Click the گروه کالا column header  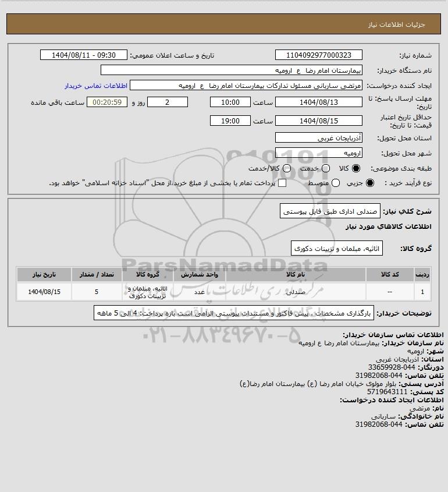click(x=148, y=275)
